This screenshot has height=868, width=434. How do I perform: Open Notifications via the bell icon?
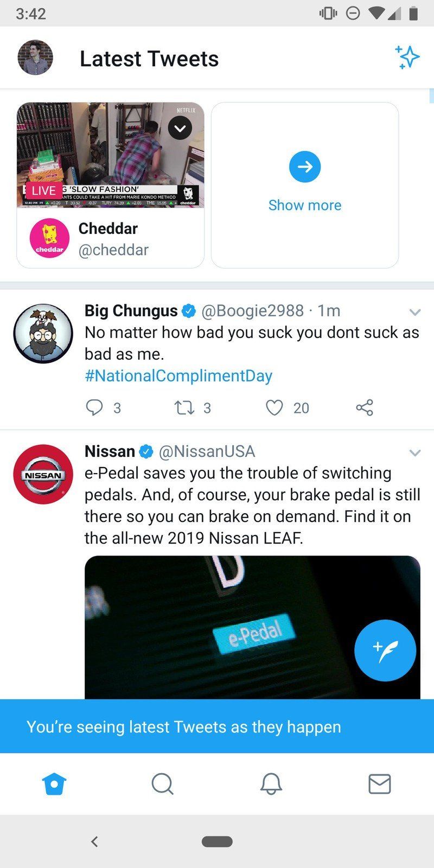271,783
